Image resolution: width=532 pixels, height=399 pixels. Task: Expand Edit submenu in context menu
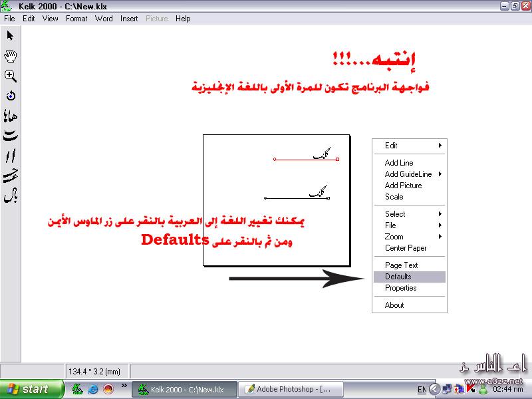(410, 146)
